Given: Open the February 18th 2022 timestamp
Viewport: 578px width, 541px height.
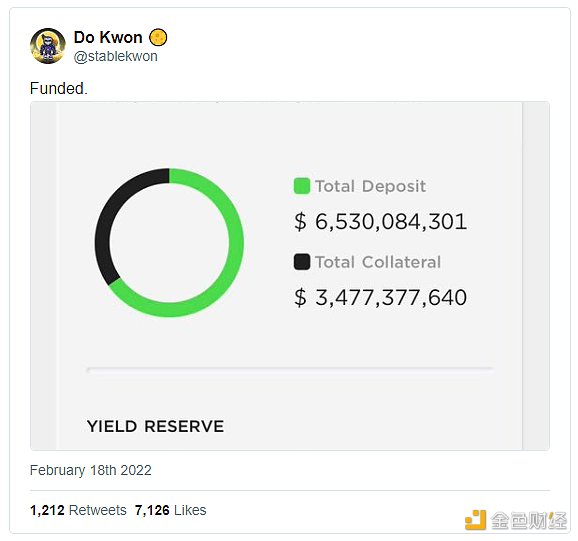Looking at the screenshot, I should tap(91, 470).
